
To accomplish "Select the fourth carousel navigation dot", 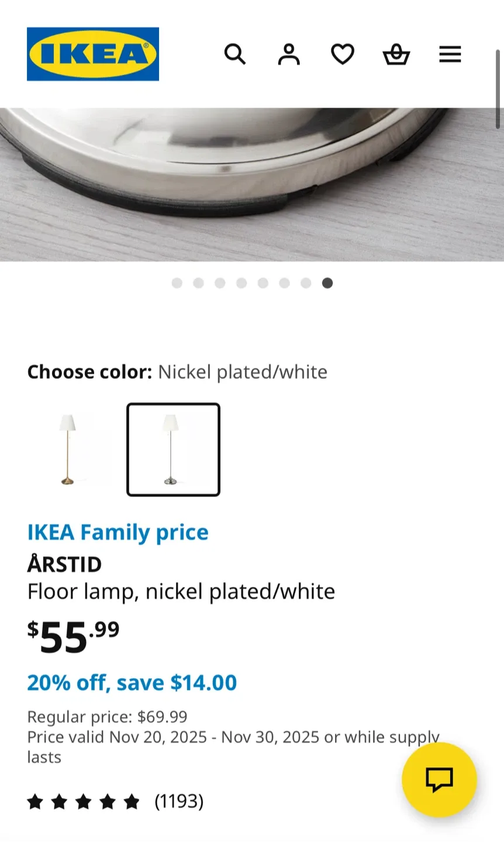I will [241, 283].
